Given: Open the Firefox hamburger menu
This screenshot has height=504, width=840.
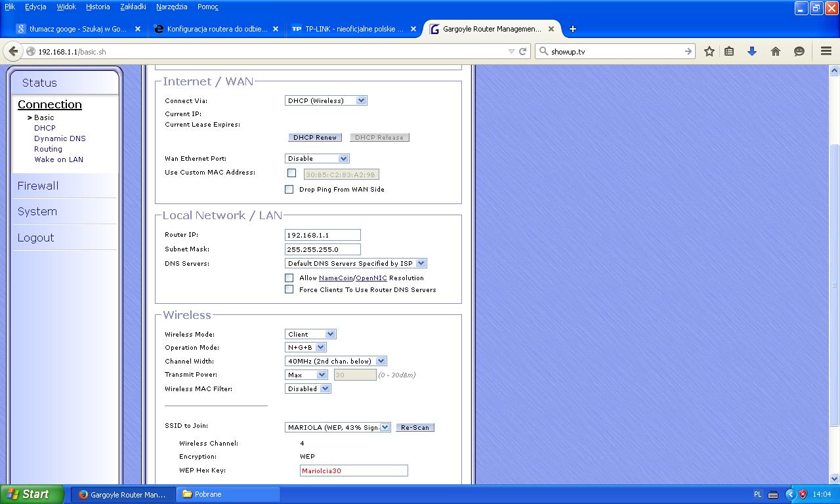Looking at the screenshot, I should (826, 51).
